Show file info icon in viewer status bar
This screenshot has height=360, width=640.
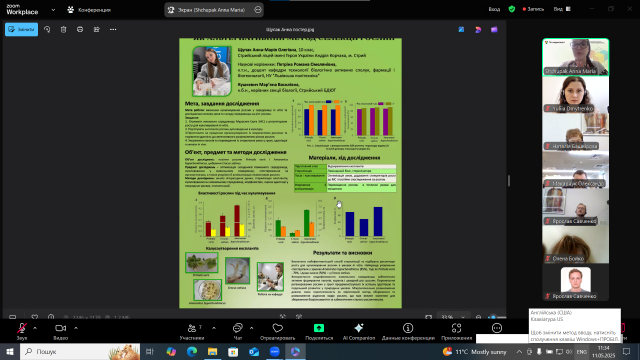click(51, 317)
